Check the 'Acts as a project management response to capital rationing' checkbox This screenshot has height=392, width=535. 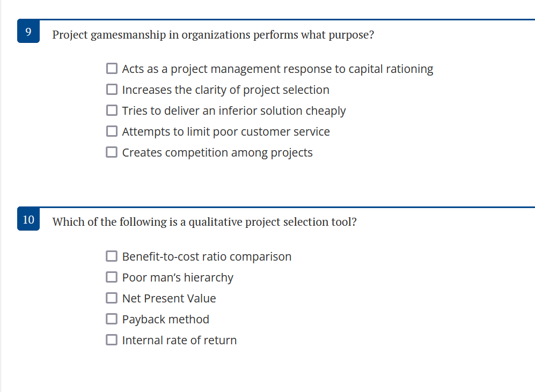(x=112, y=68)
